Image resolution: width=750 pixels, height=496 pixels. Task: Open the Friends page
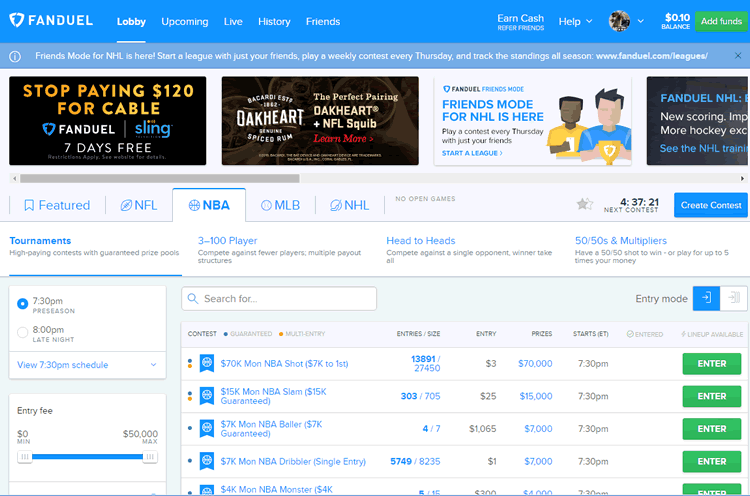(323, 22)
